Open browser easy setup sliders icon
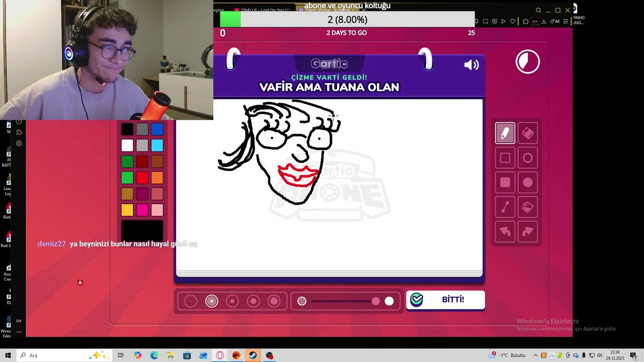Viewport: 644px width, 362px height. pos(566,21)
